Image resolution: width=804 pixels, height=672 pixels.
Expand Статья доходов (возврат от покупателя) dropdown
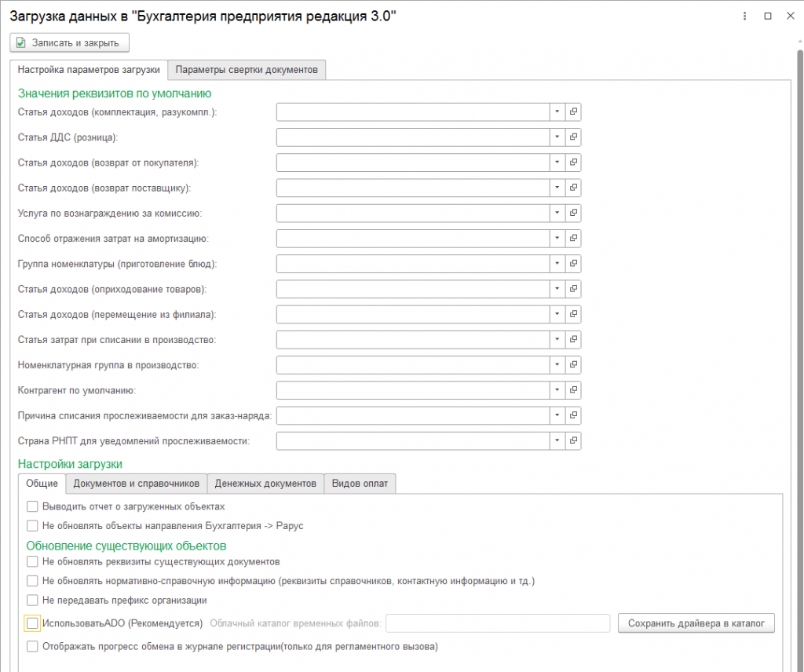557,163
